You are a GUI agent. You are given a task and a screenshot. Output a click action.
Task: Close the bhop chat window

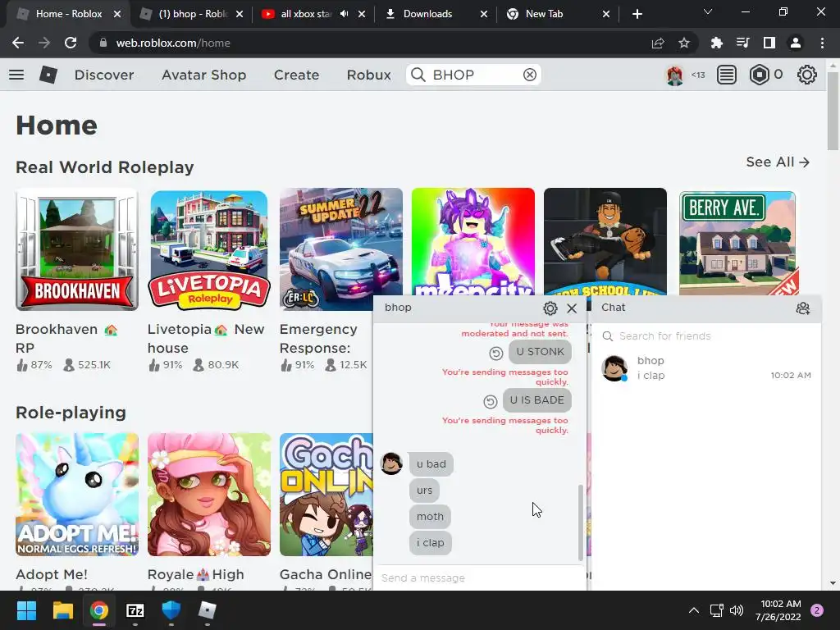(572, 308)
